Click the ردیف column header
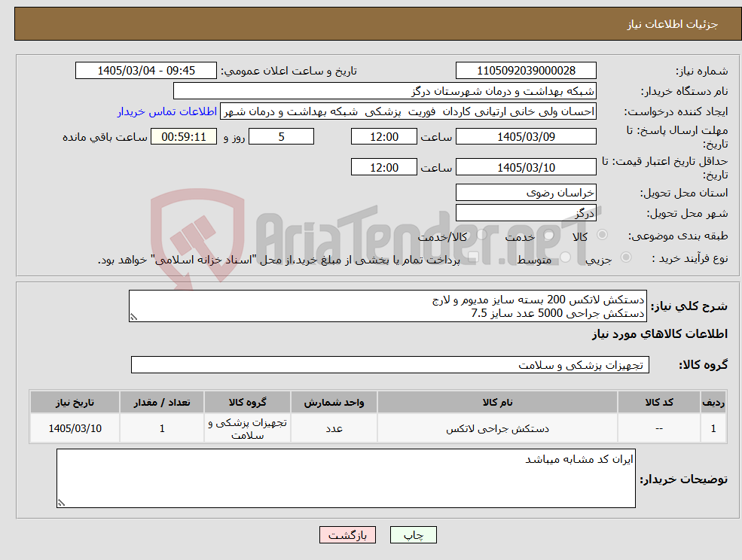This screenshot has height=560, width=742. [x=713, y=403]
